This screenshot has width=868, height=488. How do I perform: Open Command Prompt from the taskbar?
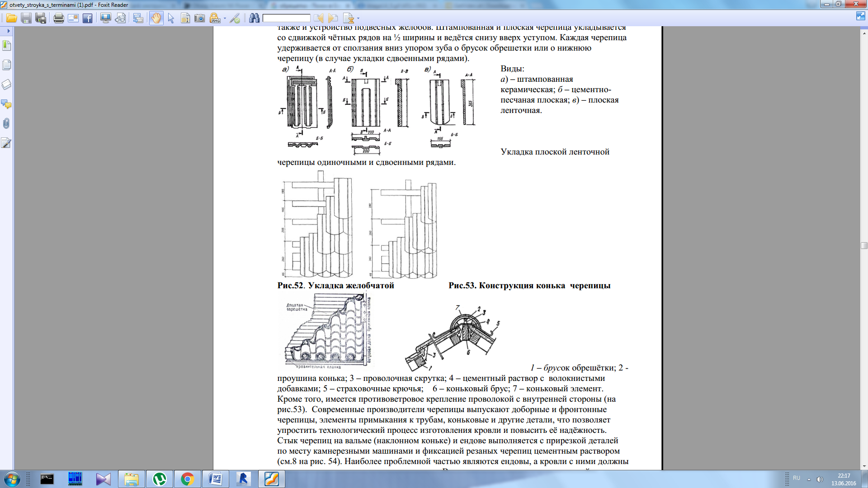[x=47, y=479]
